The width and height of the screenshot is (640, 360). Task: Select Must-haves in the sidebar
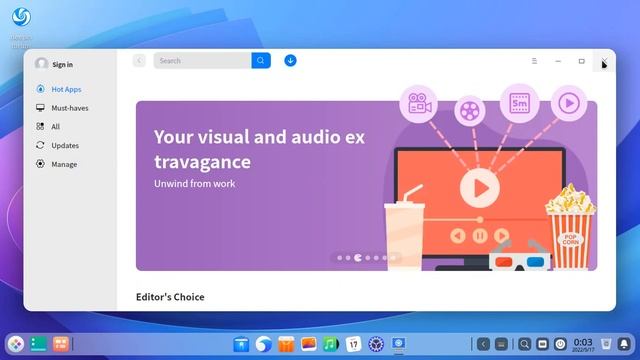click(x=70, y=108)
